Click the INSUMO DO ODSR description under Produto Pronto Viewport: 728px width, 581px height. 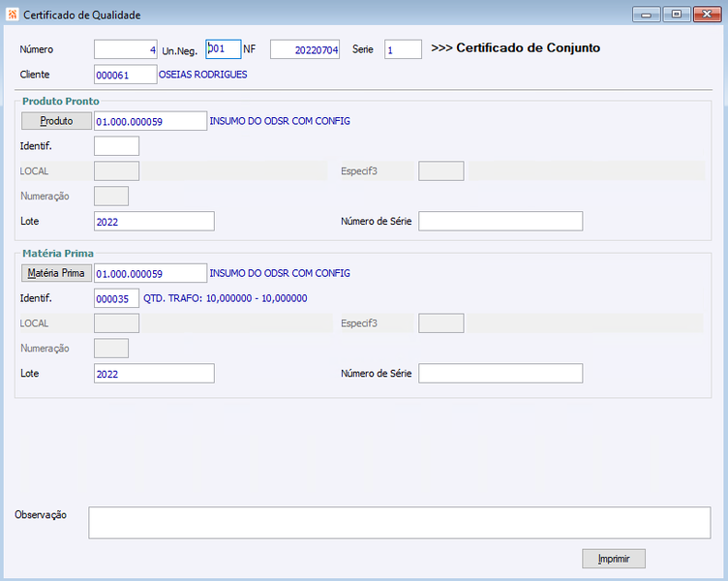(280, 121)
